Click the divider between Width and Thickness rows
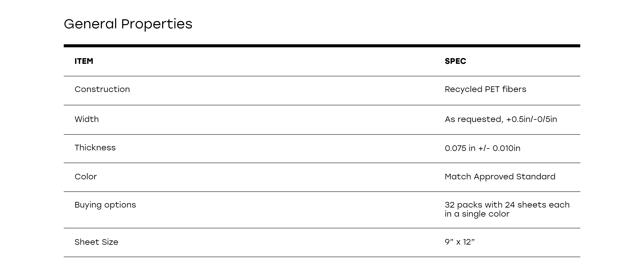 pyautogui.click(x=322, y=134)
